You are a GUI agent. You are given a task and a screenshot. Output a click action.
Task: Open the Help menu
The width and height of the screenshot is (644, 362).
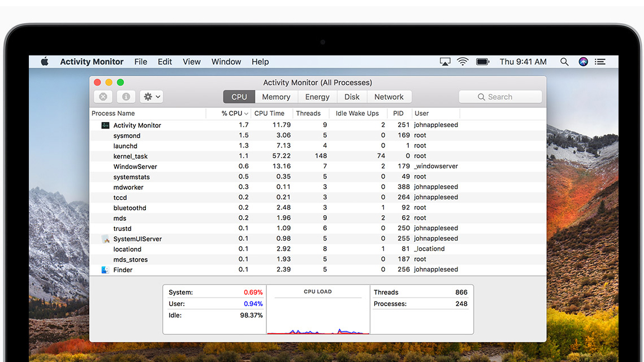point(260,62)
